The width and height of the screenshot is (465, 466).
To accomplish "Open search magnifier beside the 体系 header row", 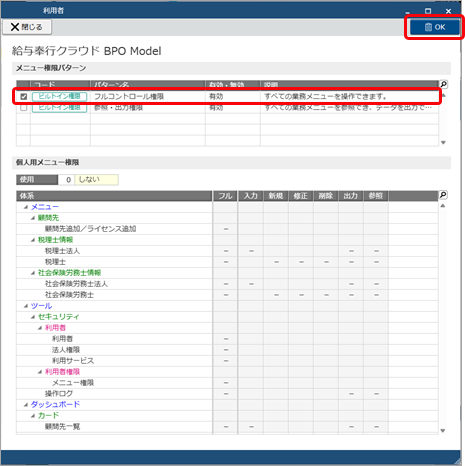I will (443, 195).
